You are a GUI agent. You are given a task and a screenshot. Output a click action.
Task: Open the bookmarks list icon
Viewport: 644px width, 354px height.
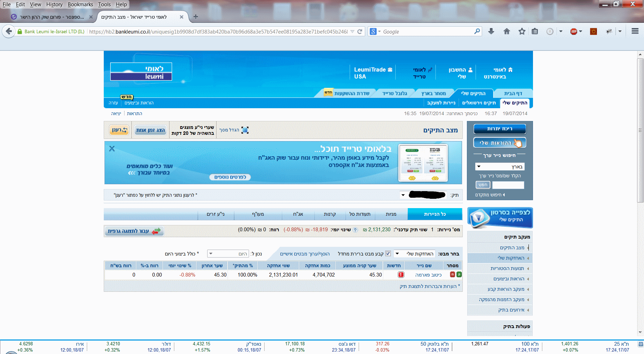[x=535, y=31]
